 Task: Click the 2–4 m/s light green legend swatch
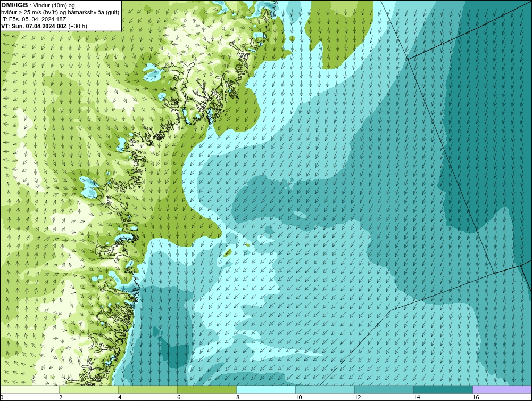(x=88, y=389)
